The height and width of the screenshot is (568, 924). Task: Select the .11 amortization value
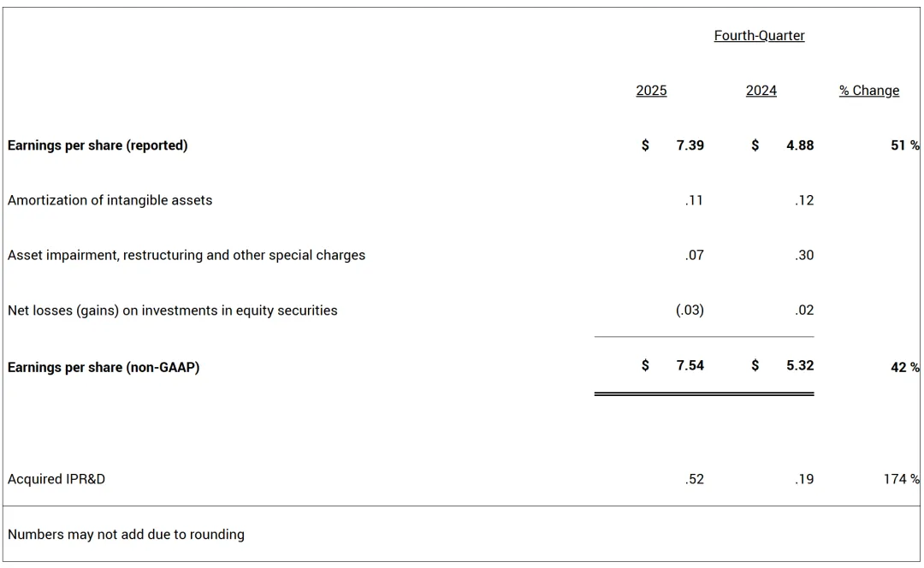click(x=694, y=200)
